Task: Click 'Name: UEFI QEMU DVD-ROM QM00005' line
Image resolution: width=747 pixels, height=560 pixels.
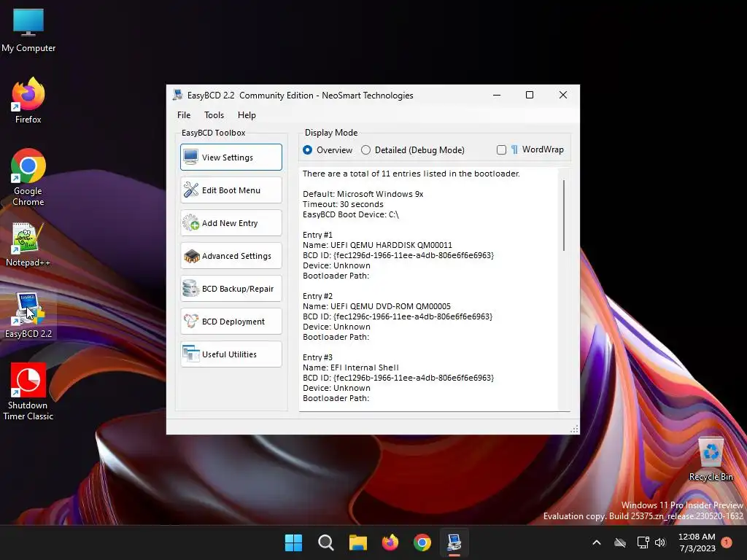Action: pos(377,306)
